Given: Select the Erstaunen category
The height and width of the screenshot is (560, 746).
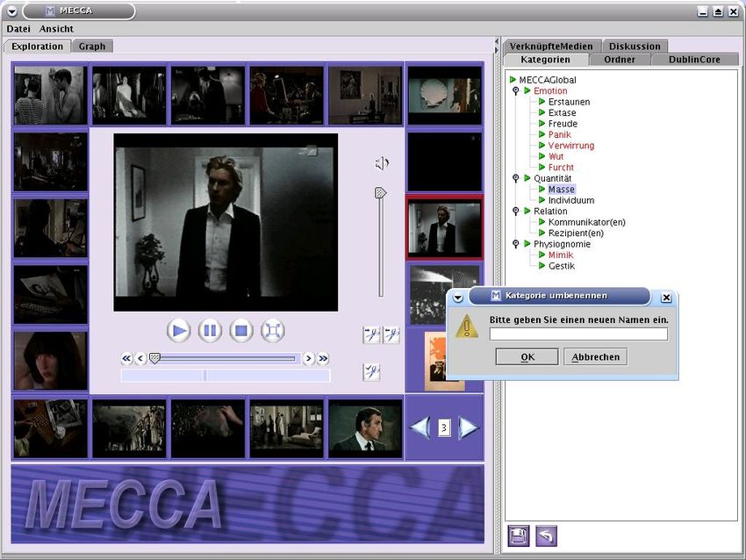Looking at the screenshot, I should [569, 101].
